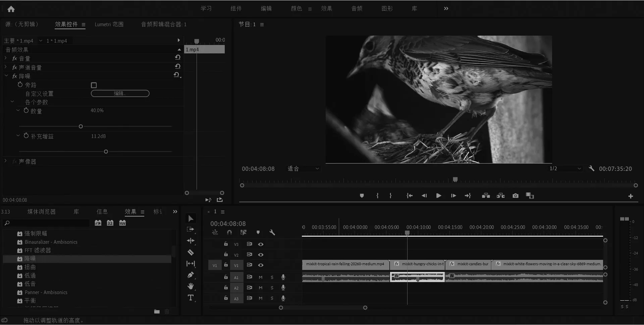Filter 32-bit color effects
This screenshot has height=325, width=644.
pyautogui.click(x=110, y=223)
